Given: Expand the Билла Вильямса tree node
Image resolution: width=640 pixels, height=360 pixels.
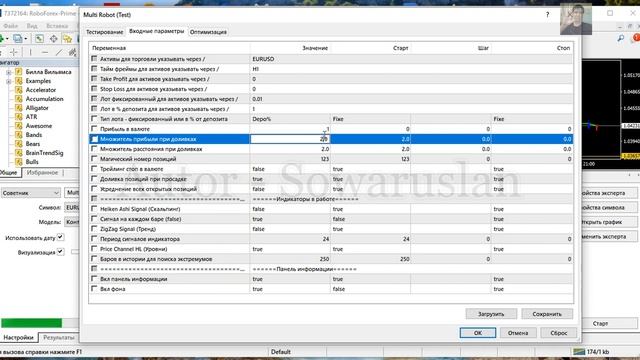Looking at the screenshot, I should pos(9,72).
